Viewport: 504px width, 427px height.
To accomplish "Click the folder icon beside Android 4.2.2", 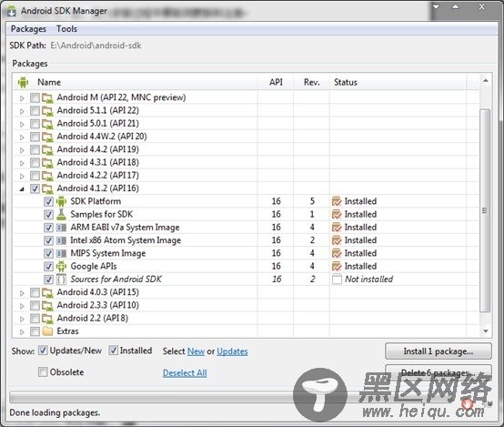I will pos(47,176).
